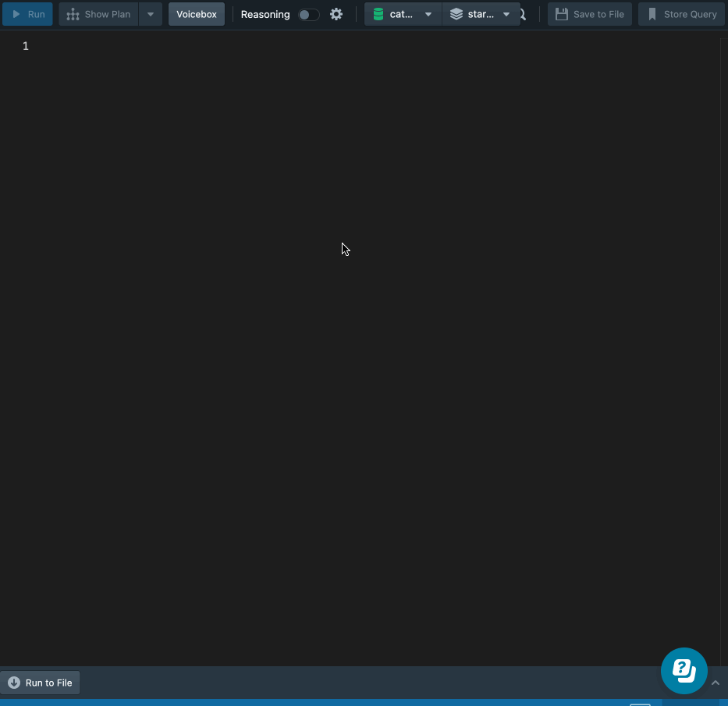The image size is (728, 706).
Task: Toggle the Reasoning switch
Action: tap(309, 15)
